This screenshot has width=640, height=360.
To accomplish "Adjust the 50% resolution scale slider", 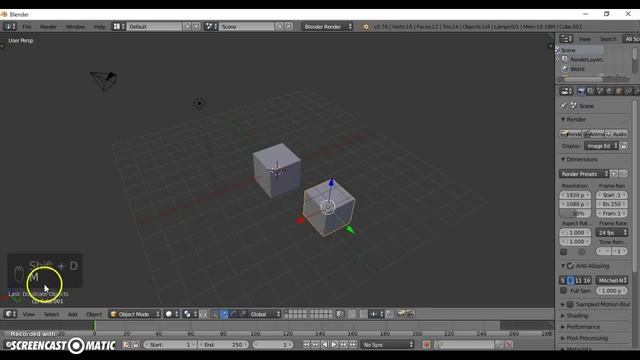I will [x=575, y=213].
